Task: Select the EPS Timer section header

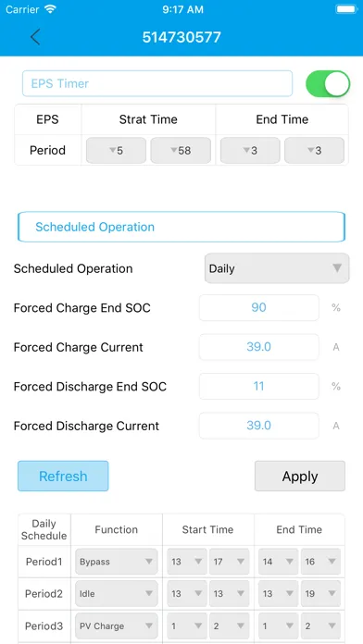Action: 157,83
